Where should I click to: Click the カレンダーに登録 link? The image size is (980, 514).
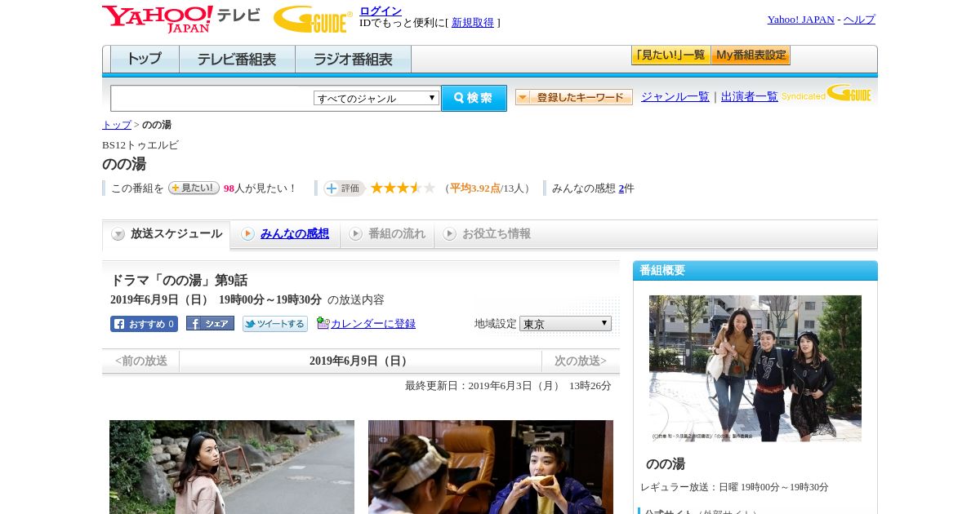[373, 324]
